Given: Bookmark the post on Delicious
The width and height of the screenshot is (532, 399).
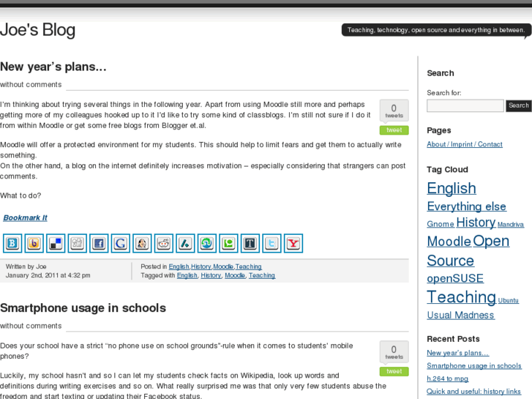Looking at the screenshot, I should [x=56, y=243].
